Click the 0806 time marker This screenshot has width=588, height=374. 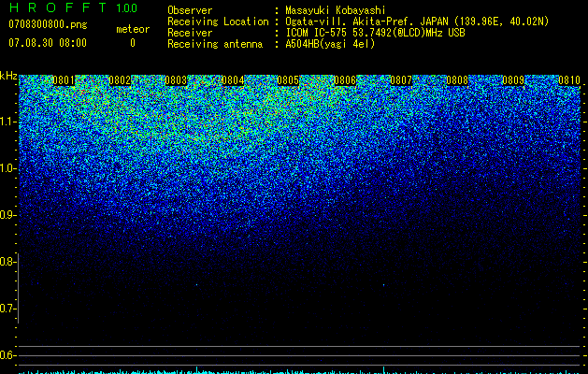[x=345, y=80]
